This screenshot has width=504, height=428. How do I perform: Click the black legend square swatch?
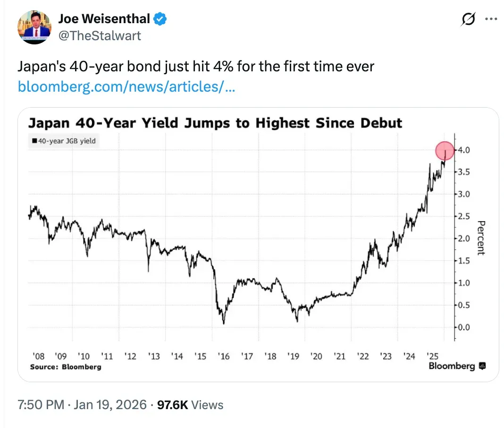[34, 140]
